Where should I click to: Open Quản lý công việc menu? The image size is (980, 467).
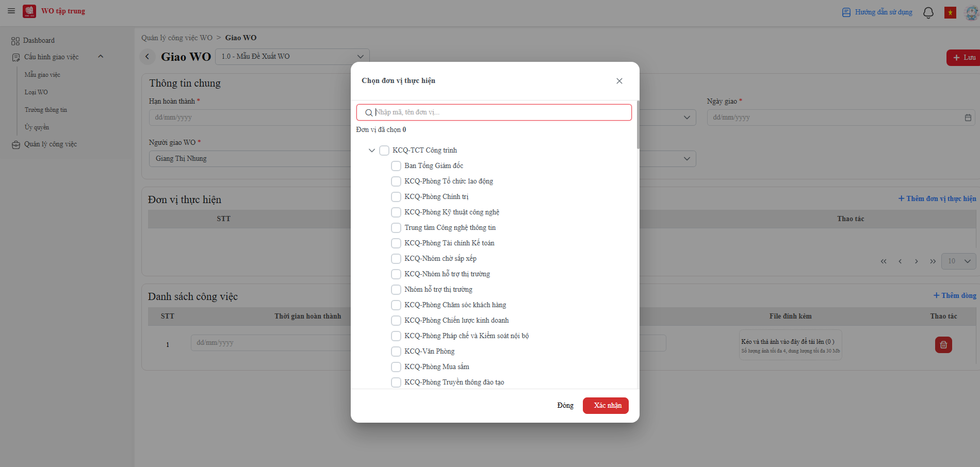tap(51, 144)
